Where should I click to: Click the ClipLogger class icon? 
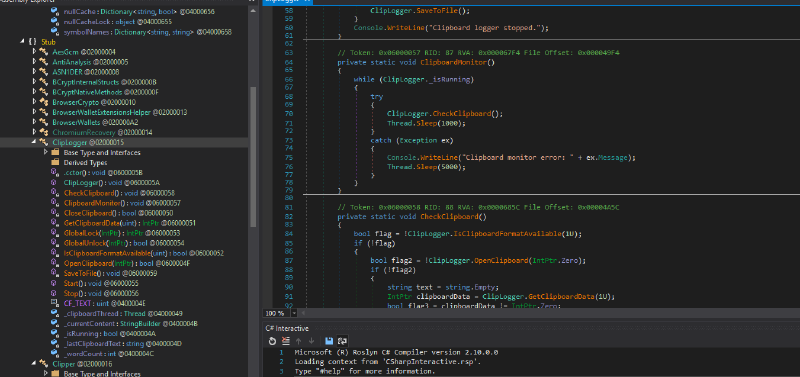[44, 142]
